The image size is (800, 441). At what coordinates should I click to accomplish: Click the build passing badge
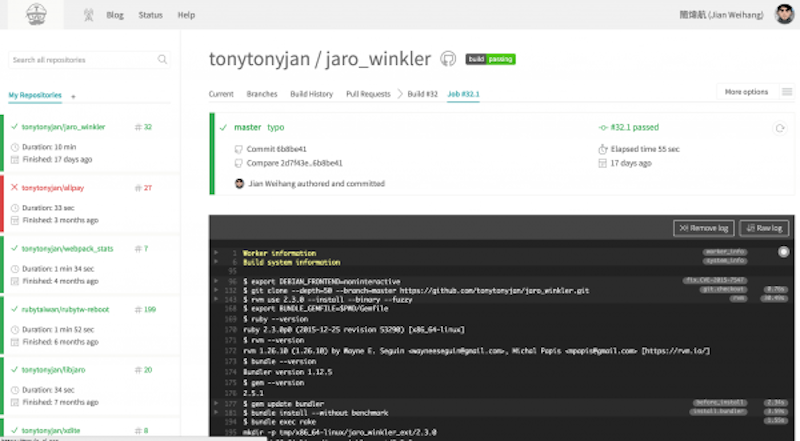pyautogui.click(x=490, y=59)
